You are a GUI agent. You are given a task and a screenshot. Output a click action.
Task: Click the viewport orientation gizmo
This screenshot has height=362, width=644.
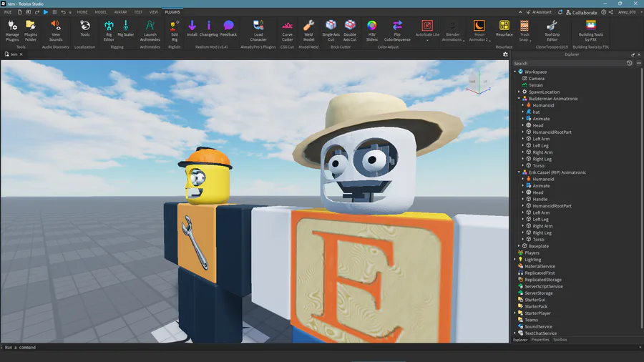(479, 81)
